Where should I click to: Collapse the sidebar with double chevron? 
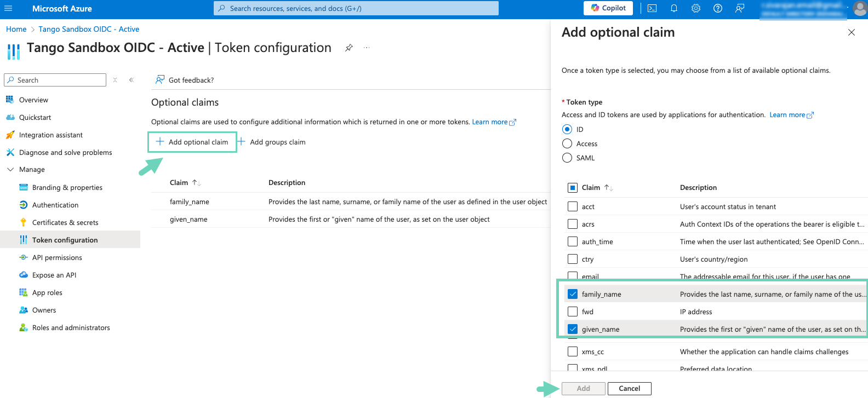(x=132, y=80)
